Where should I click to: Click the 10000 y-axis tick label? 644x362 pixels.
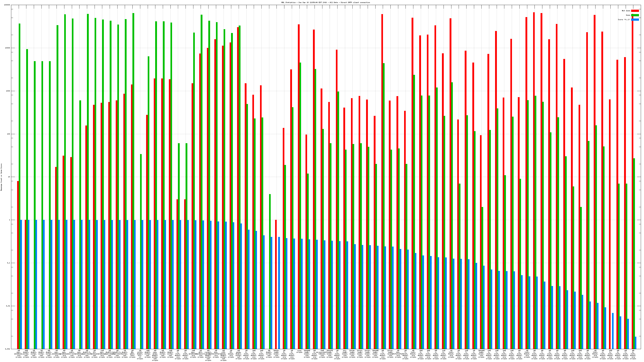8,48
